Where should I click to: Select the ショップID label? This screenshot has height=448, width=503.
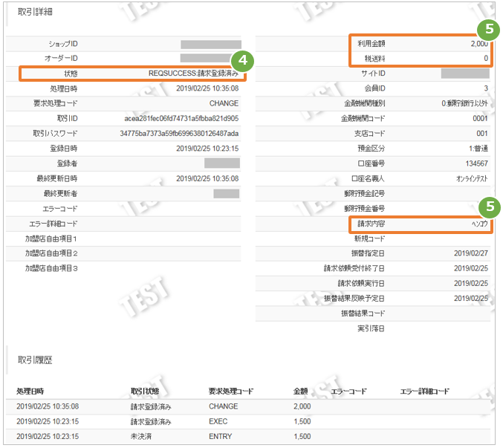(x=63, y=44)
